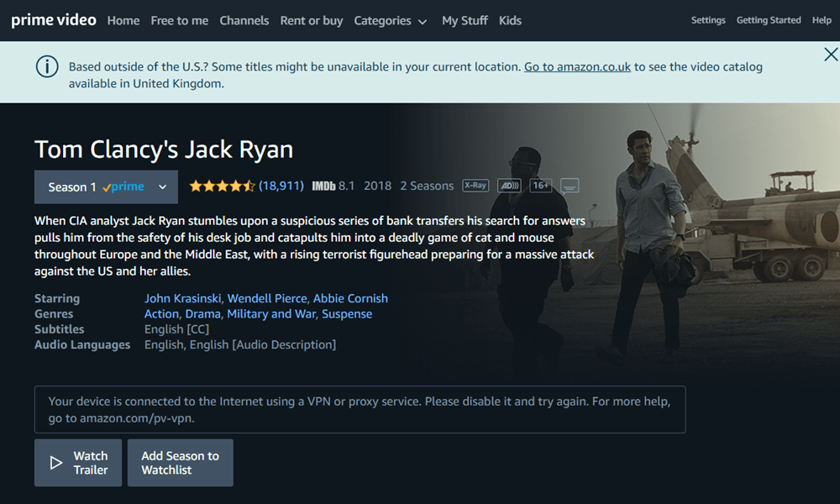
Task: Dismiss the location banner with the X
Action: pyautogui.click(x=831, y=54)
